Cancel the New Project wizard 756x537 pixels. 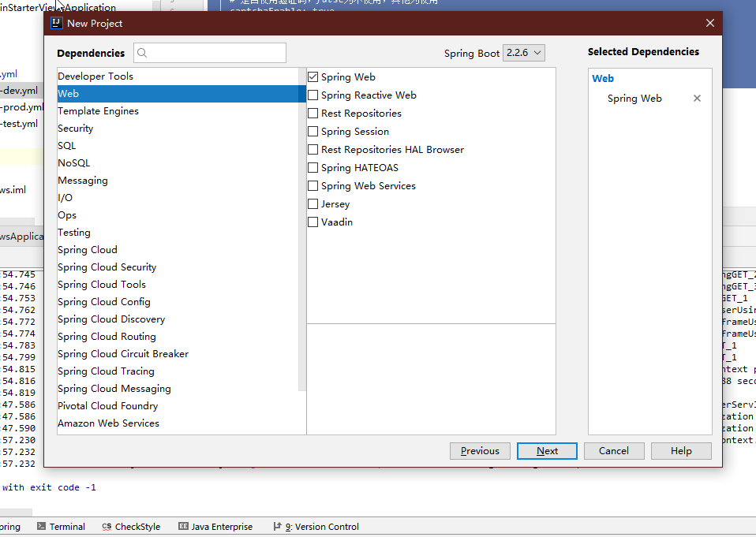coord(614,451)
